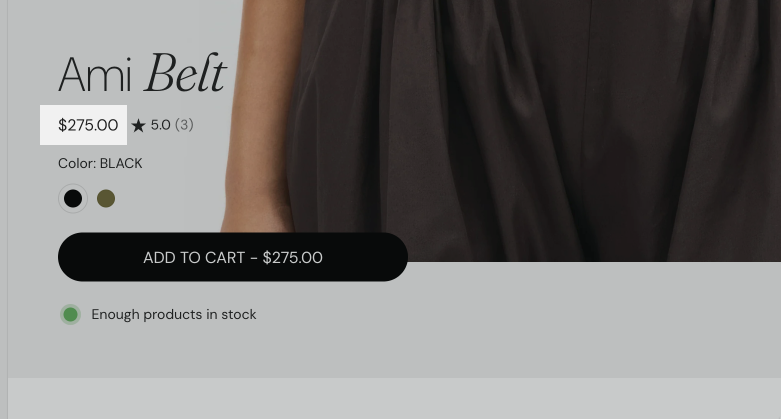781x419 pixels.
Task: Click the price inside Add to Cart button
Action: coord(292,258)
